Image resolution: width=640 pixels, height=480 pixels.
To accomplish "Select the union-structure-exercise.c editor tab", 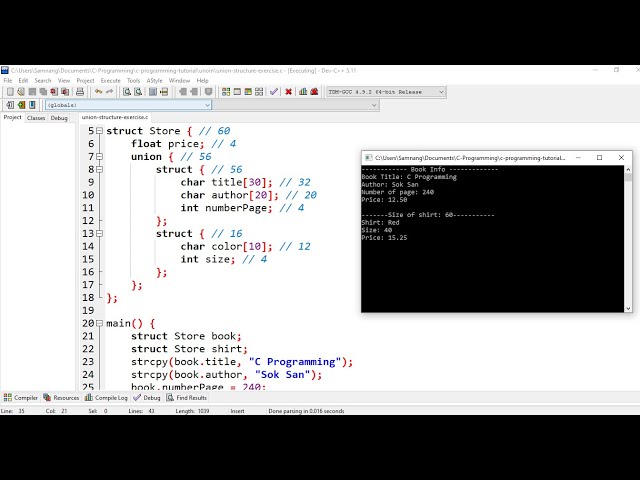I will click(x=115, y=117).
